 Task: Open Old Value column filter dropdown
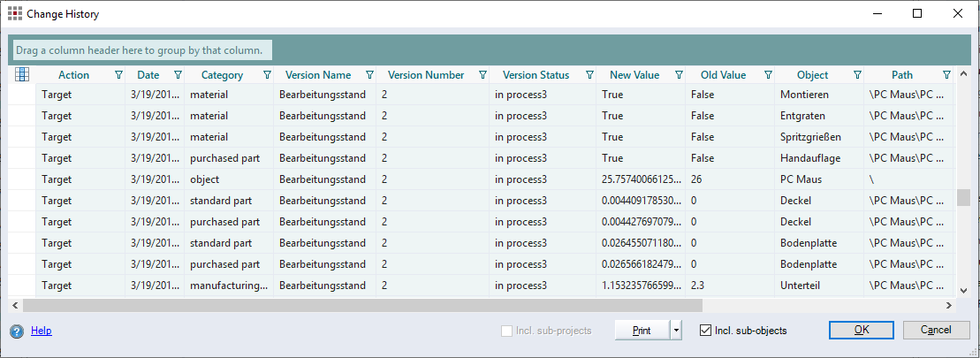(768, 75)
